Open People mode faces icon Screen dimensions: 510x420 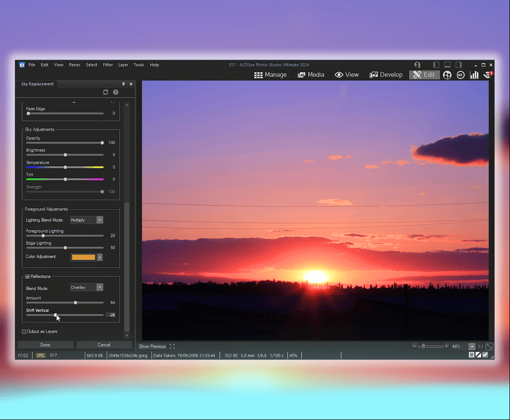coord(447,75)
